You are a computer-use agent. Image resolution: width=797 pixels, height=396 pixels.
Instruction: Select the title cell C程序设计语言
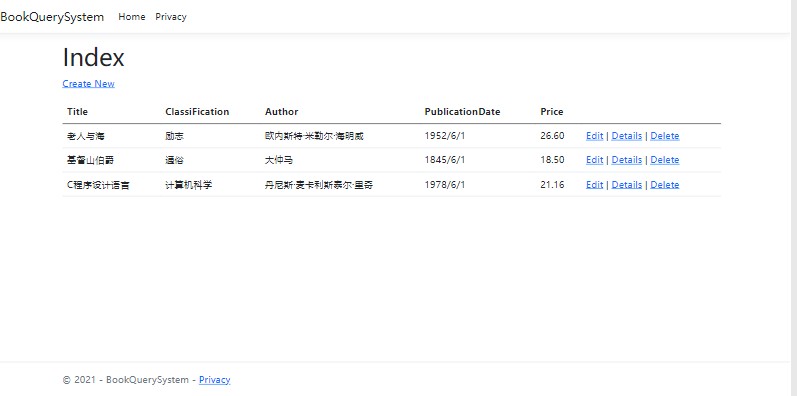click(98, 185)
